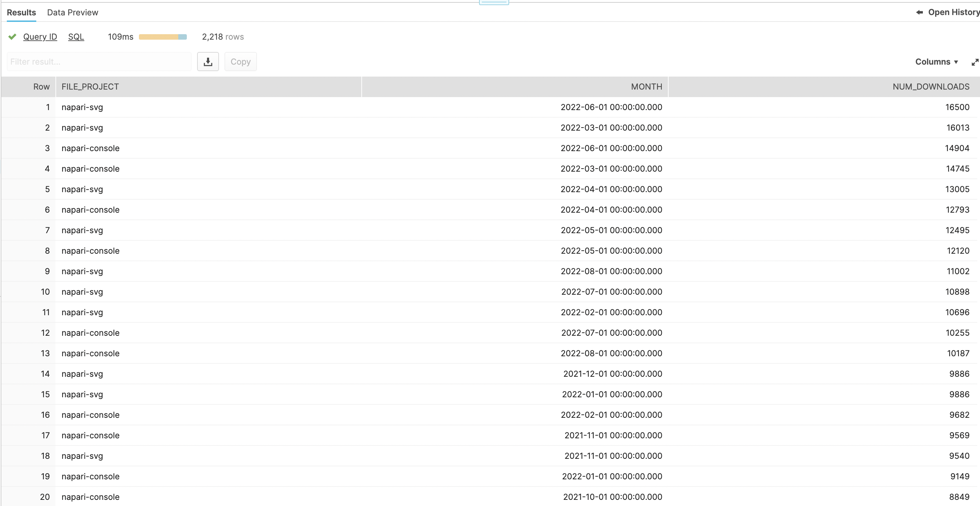The height and width of the screenshot is (506, 980).
Task: Click the green success checkmark icon
Action: [12, 37]
